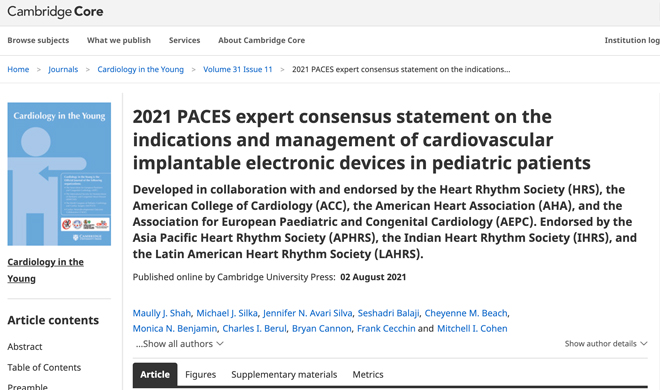Select the Metrics tab
The image size is (660, 390).
[x=368, y=374]
